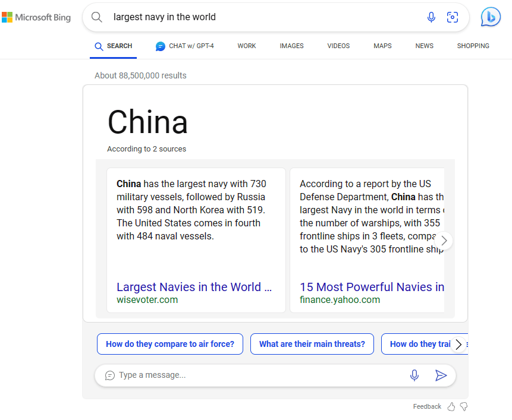This screenshot has height=420, width=512.
Task: Open the 15 Most Powerful Navies link
Action: [x=372, y=287]
